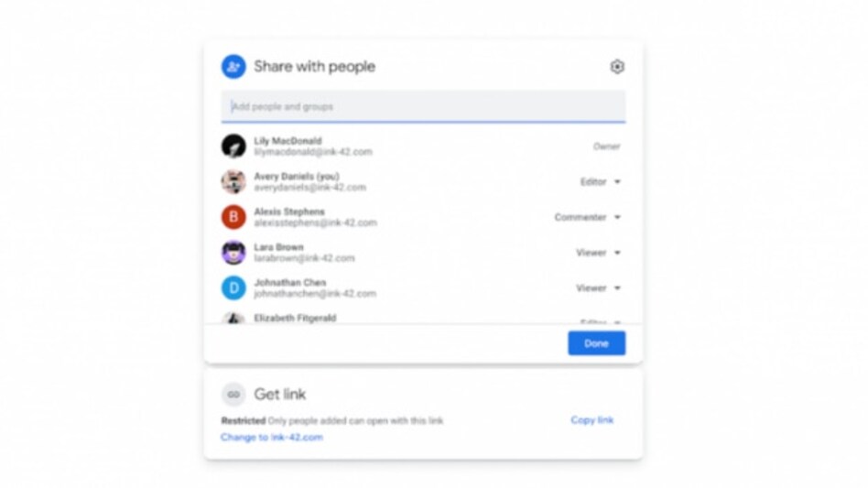This screenshot has width=868, height=488.
Task: Click Avery Daniels' profile picture
Action: [233, 182]
